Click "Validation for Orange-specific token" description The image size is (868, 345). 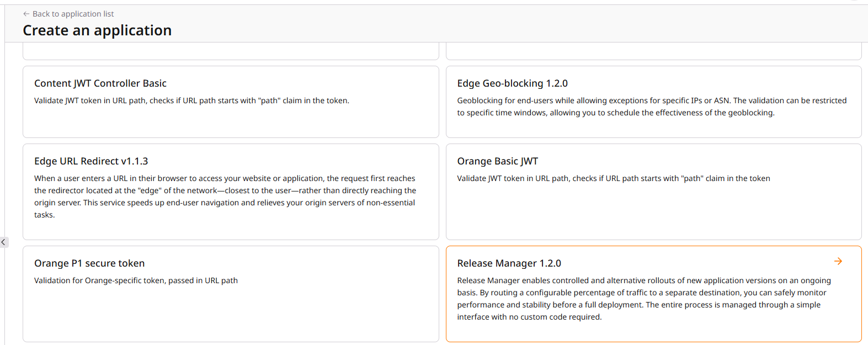pyautogui.click(x=136, y=280)
